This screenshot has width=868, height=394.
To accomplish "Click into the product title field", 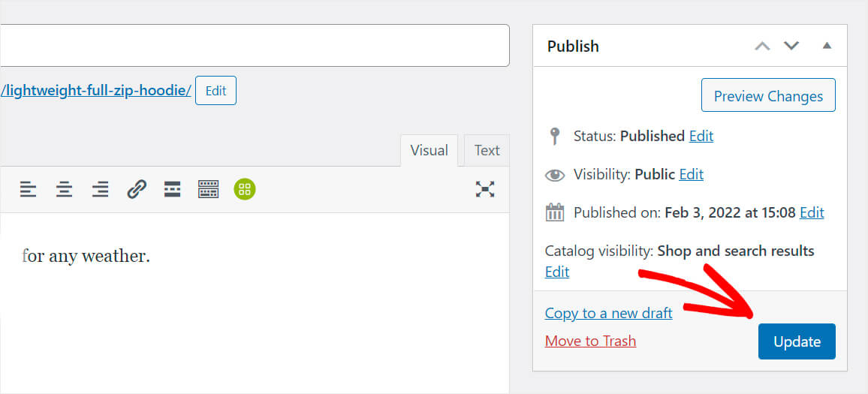I will 248,46.
